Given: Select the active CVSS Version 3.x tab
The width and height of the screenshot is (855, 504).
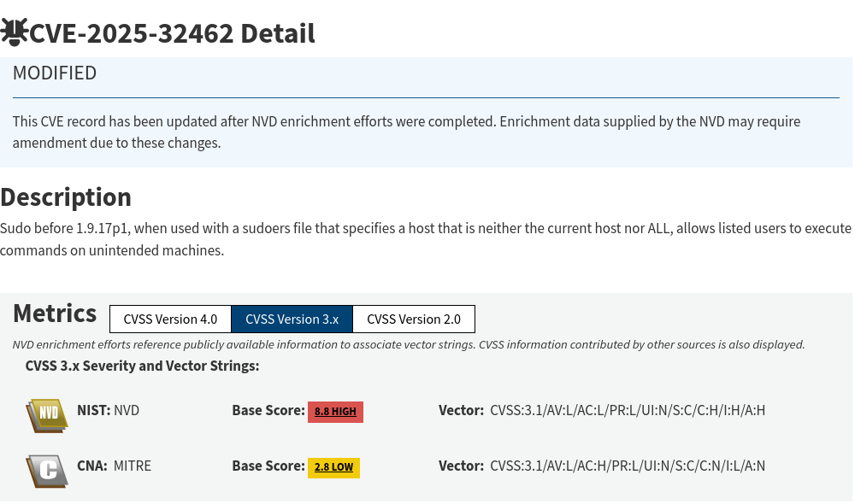Looking at the screenshot, I should [292, 319].
